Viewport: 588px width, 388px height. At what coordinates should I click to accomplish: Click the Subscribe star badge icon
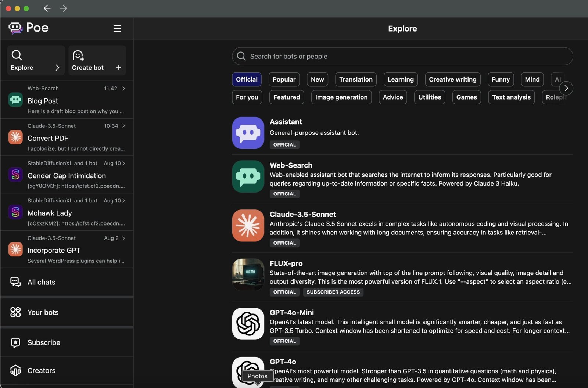(x=15, y=342)
